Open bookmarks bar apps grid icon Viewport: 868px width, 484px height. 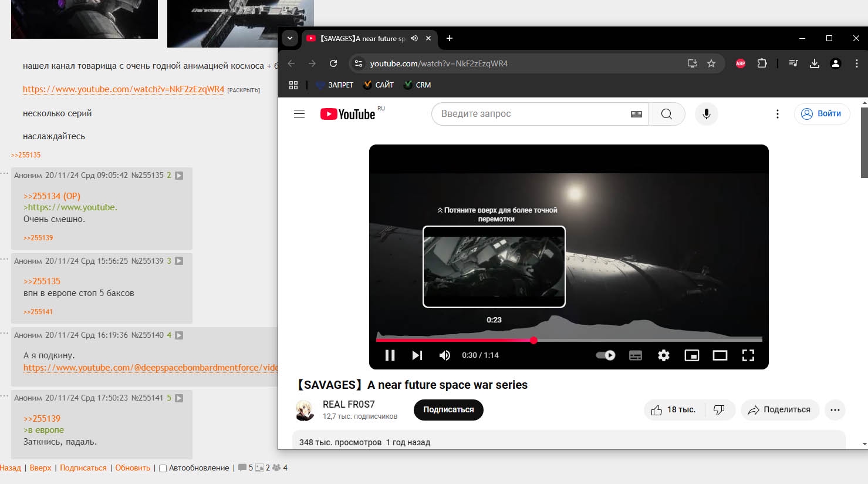pos(293,85)
